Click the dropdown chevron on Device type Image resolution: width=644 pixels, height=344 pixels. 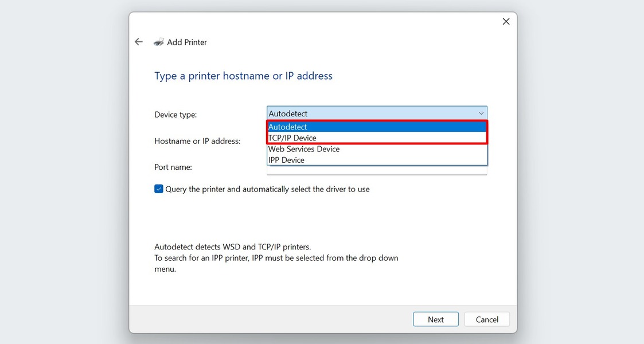(x=481, y=113)
